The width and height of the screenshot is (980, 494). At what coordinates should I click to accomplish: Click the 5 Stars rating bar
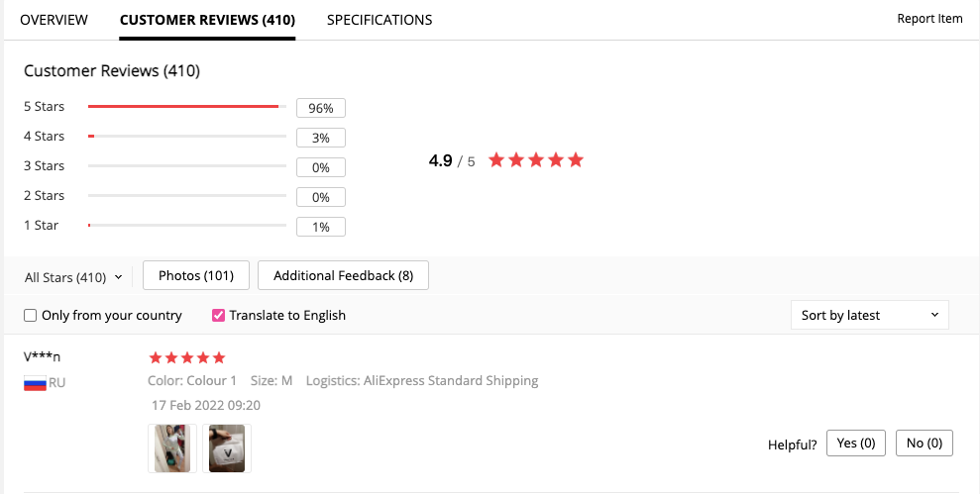tap(186, 107)
